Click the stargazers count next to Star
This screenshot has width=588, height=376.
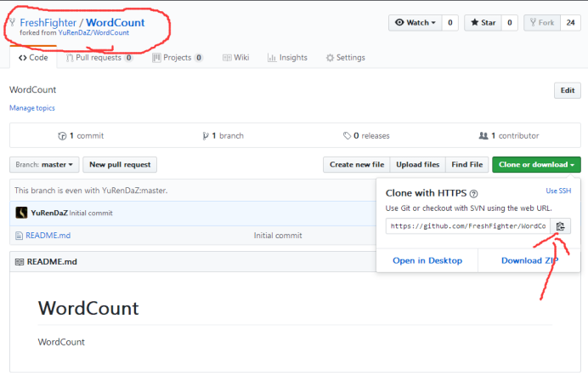510,23
